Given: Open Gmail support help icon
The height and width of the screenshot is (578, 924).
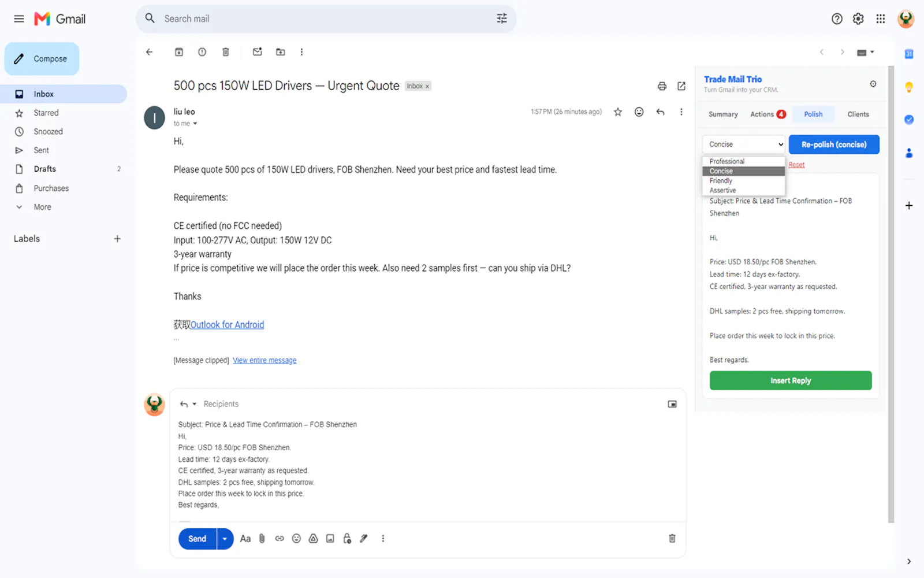Looking at the screenshot, I should tap(837, 18).
